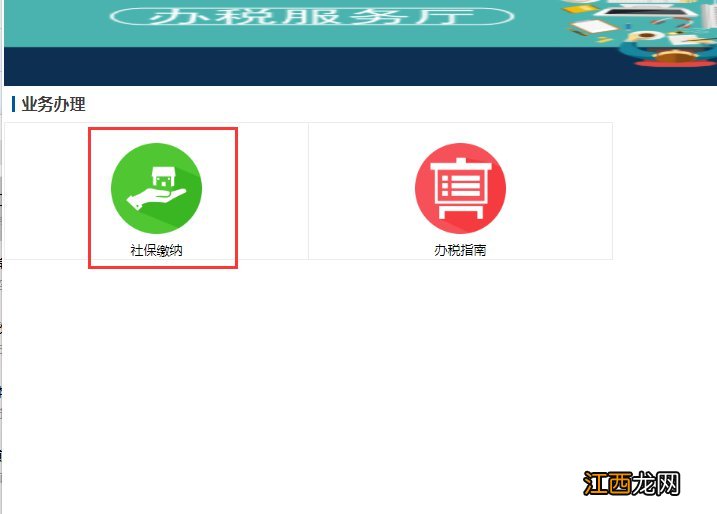This screenshot has height=514, width=717.
Task: Open the green 社保缴纳 icon
Action: (156, 188)
